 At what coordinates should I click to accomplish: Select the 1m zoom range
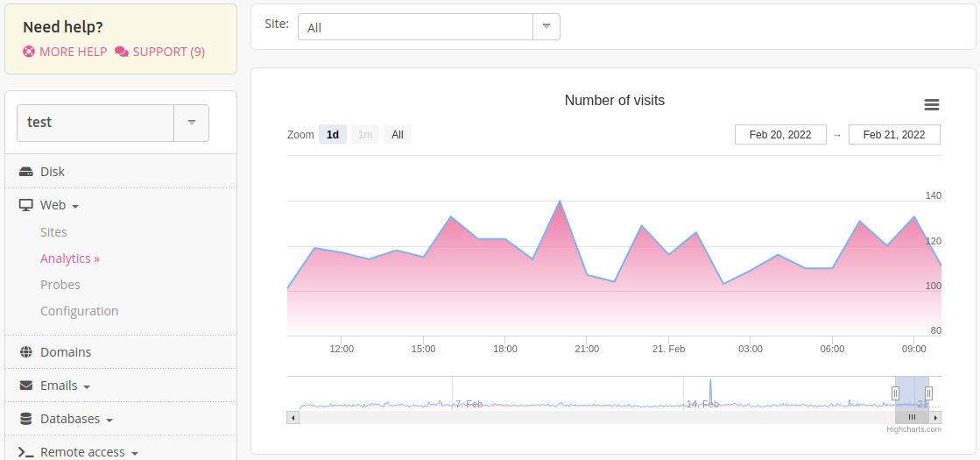(365, 135)
